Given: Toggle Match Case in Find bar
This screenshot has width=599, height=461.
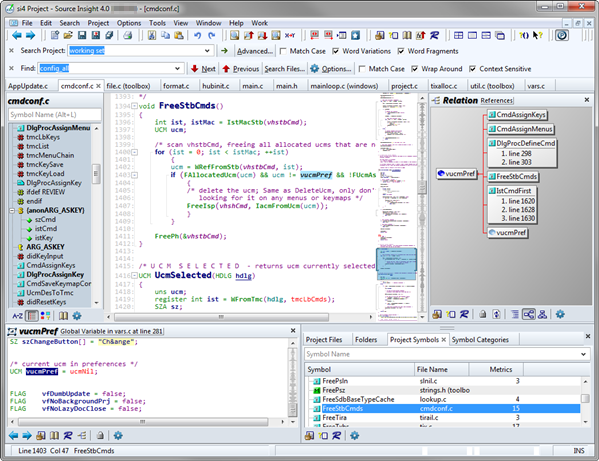Looking at the screenshot, I should (x=362, y=69).
